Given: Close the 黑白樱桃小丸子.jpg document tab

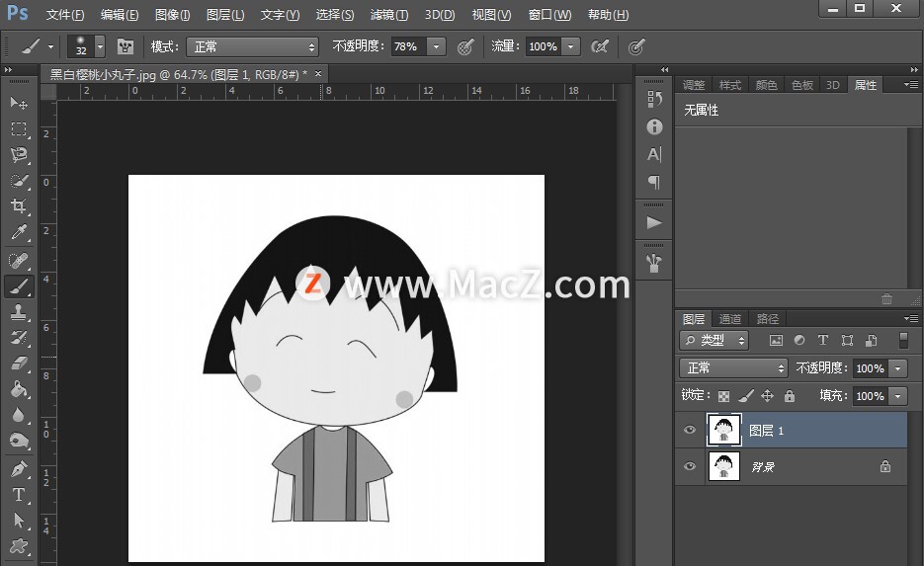Looking at the screenshot, I should pos(318,74).
